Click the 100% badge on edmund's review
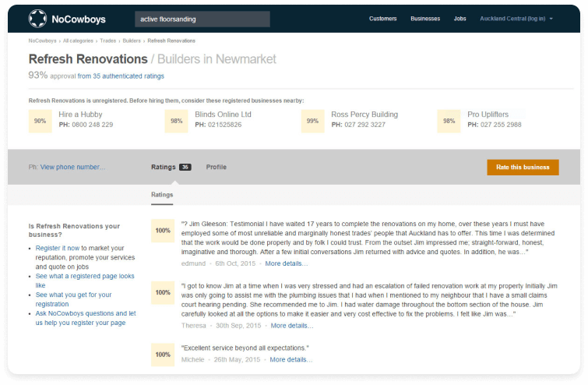Viewport: 588px width, 385px height. tap(163, 231)
